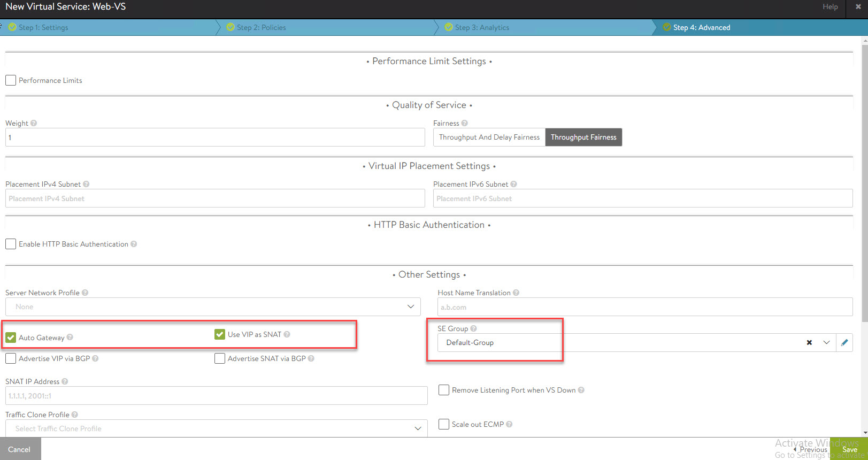Click help icon beside Scale out ECMP
Screen dimensions: 868x460
pos(509,424)
